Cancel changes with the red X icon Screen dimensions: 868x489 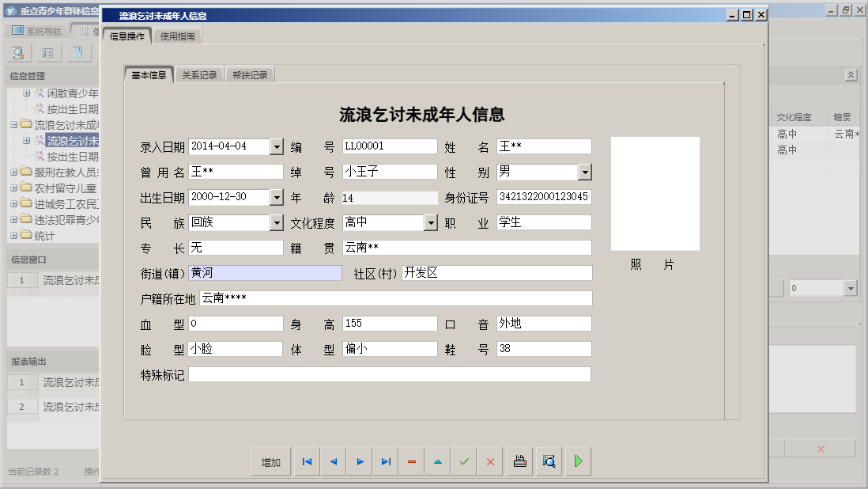tap(490, 461)
